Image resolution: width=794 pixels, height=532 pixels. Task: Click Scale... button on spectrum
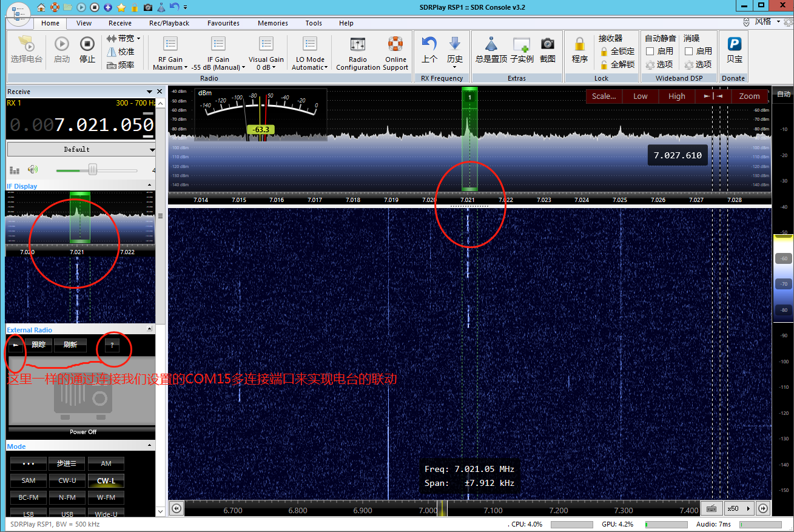pyautogui.click(x=604, y=96)
